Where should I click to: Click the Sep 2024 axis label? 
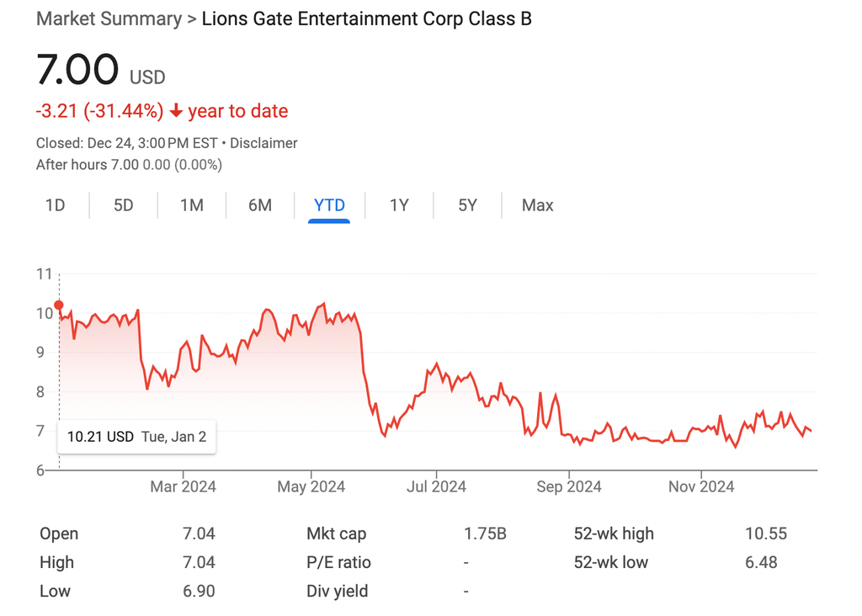[569, 486]
